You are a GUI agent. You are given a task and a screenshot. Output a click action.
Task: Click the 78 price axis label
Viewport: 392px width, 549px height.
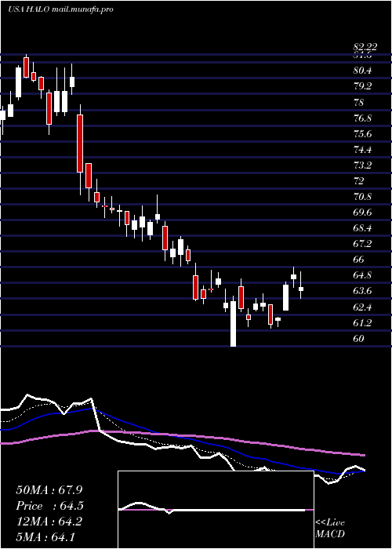click(x=359, y=102)
